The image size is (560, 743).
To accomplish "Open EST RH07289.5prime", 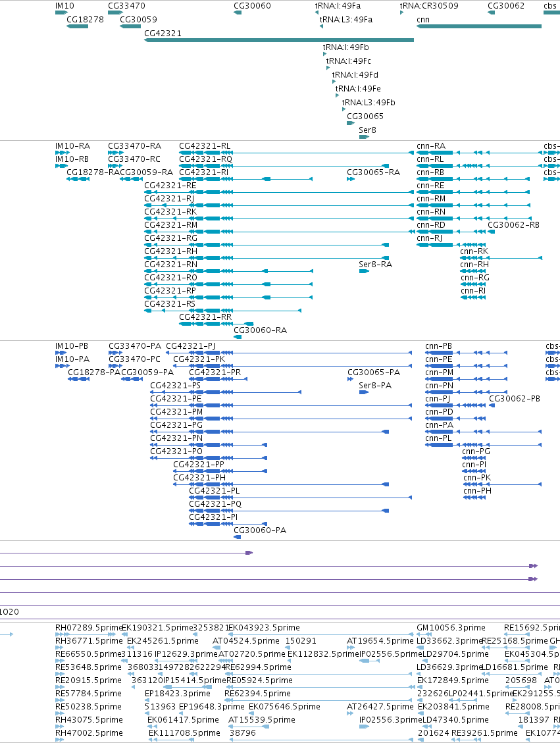I will (x=89, y=628).
